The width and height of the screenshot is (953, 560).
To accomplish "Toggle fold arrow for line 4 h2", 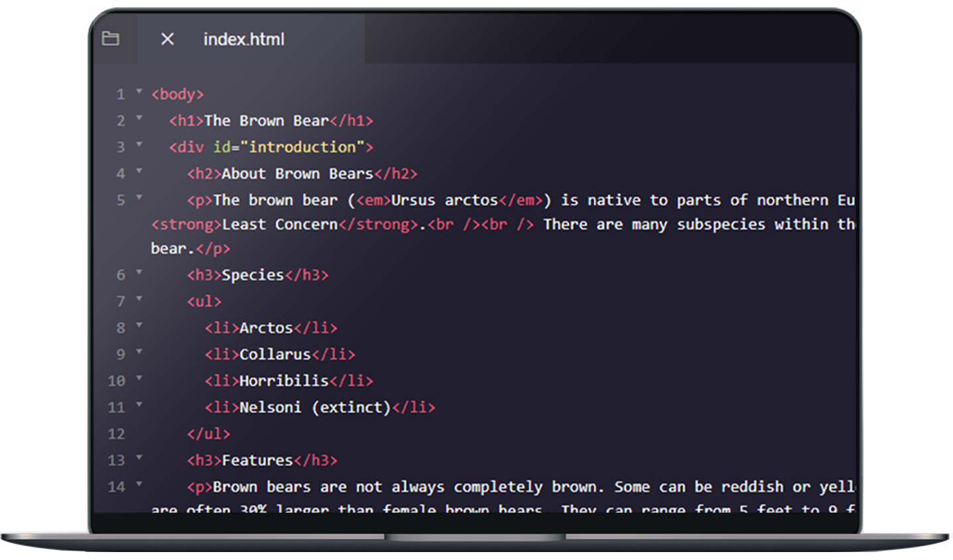I will 139,171.
